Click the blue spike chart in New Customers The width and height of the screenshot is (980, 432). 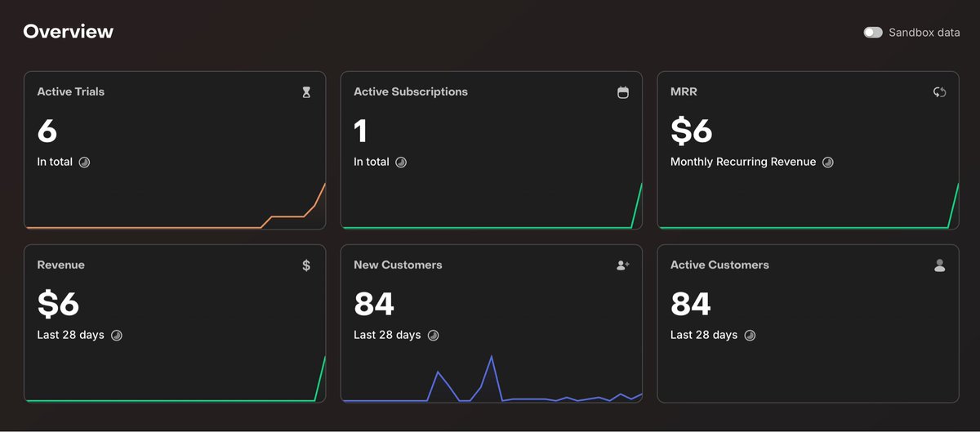(491, 379)
